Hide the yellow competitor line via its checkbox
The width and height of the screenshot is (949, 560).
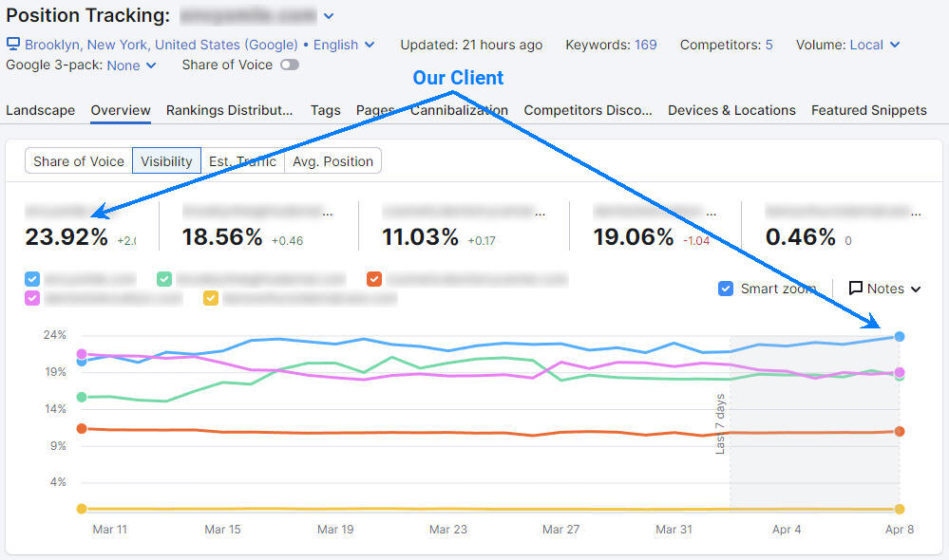pyautogui.click(x=211, y=298)
